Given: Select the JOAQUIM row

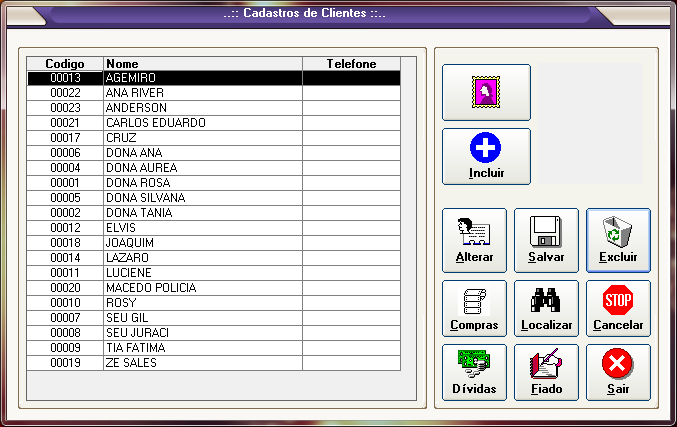Looking at the screenshot, I should click(214, 243).
